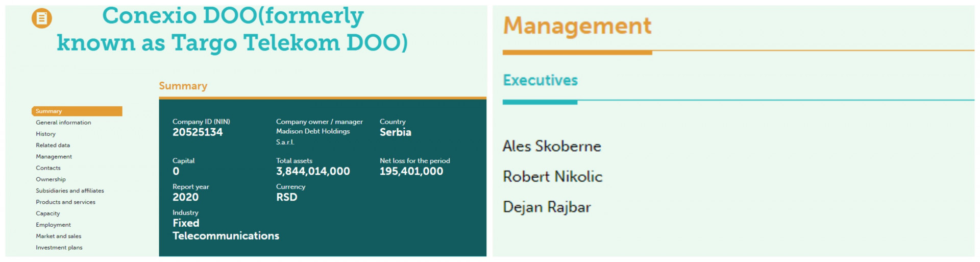Click executive name Robert Nikolic
This screenshot has height=262, width=980.
pyautogui.click(x=552, y=177)
